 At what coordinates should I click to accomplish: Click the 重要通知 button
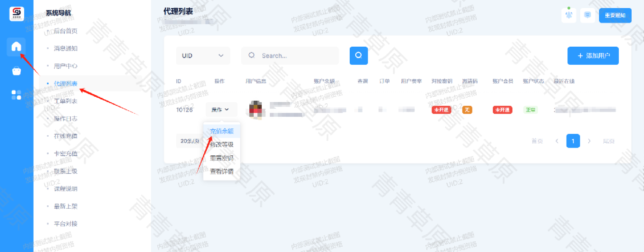tap(615, 15)
